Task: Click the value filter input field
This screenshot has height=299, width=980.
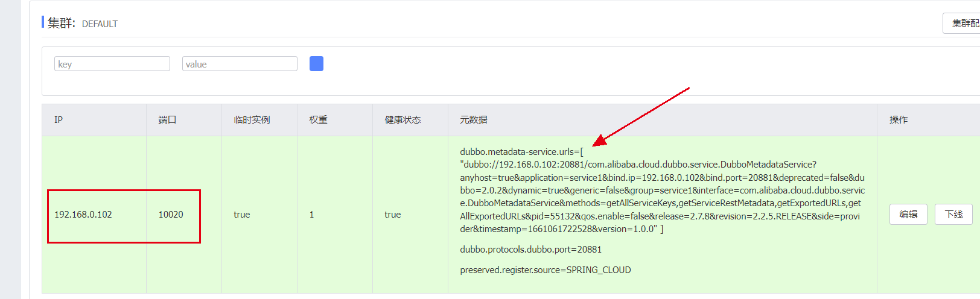Action: [240, 64]
